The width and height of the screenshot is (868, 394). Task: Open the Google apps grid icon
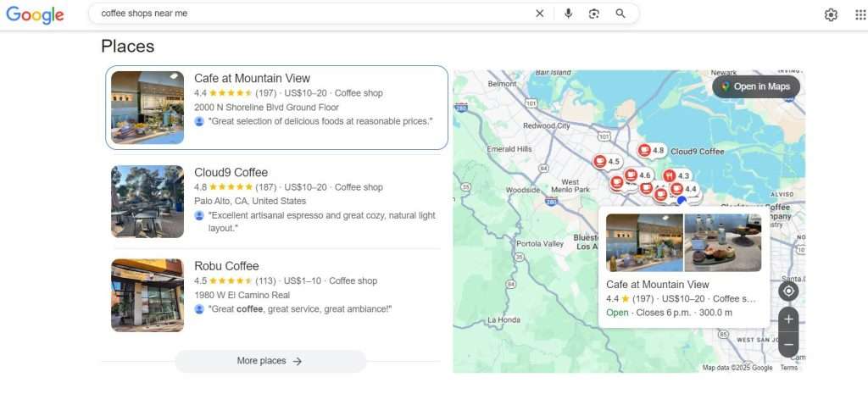(x=860, y=14)
